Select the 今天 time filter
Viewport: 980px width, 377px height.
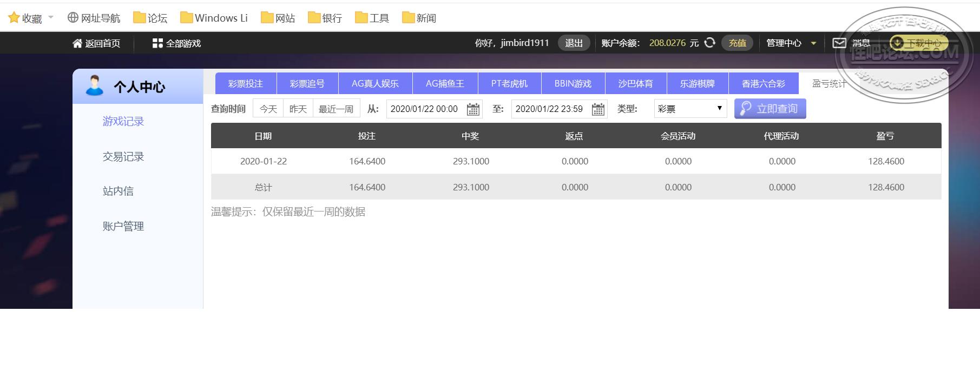coord(268,109)
